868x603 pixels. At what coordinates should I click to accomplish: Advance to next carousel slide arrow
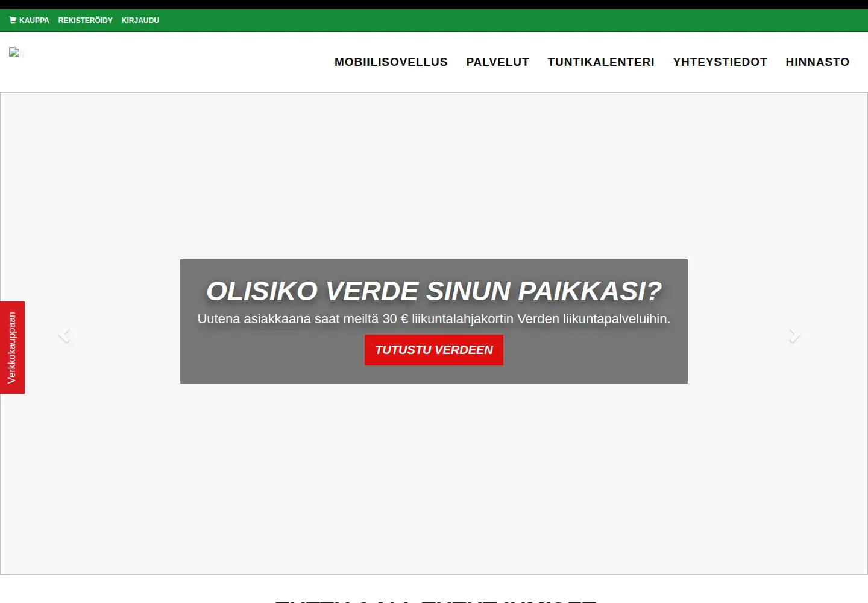(794, 335)
